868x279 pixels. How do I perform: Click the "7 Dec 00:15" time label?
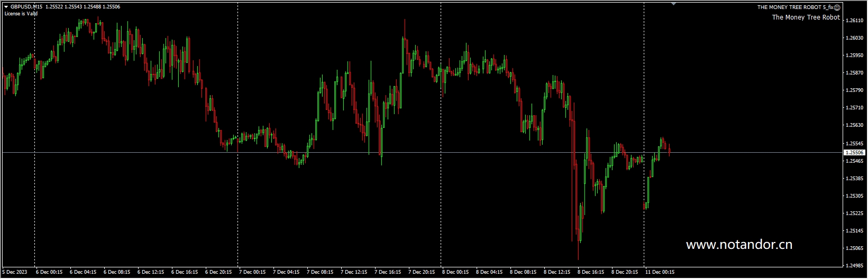pyautogui.click(x=252, y=273)
